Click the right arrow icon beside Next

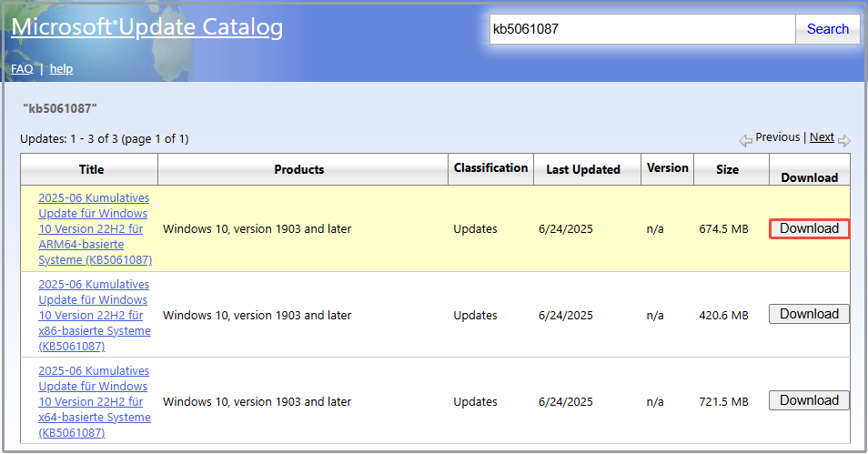click(x=844, y=141)
